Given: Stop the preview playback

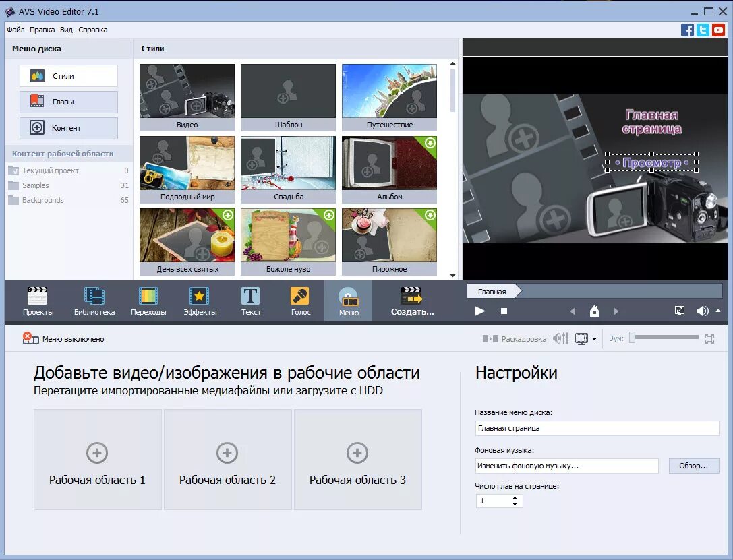Looking at the screenshot, I should tap(504, 311).
